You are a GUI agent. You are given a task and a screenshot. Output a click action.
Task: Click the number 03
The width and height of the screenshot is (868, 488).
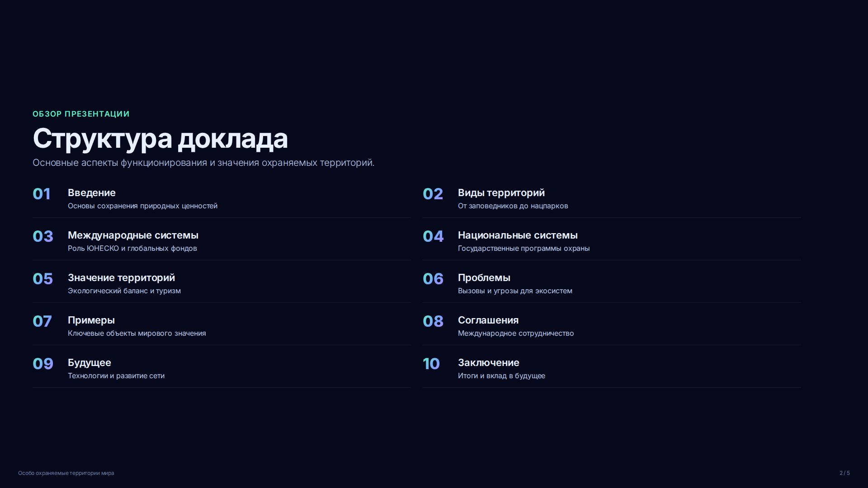(43, 236)
